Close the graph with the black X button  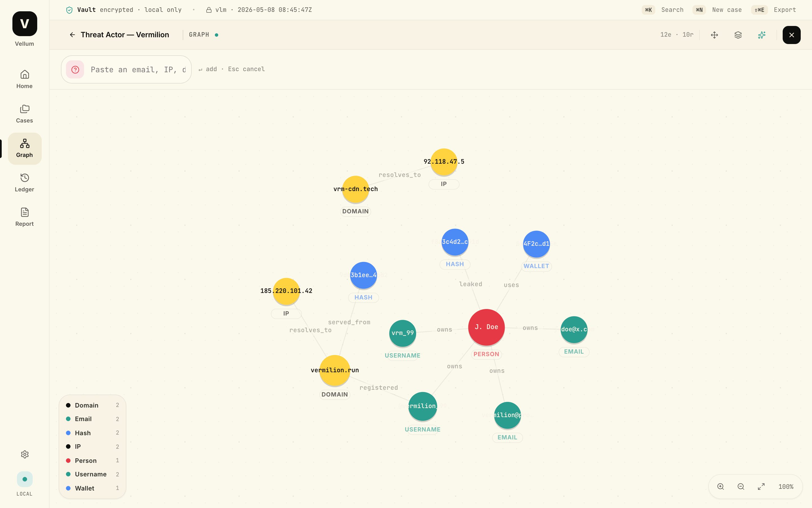point(791,35)
